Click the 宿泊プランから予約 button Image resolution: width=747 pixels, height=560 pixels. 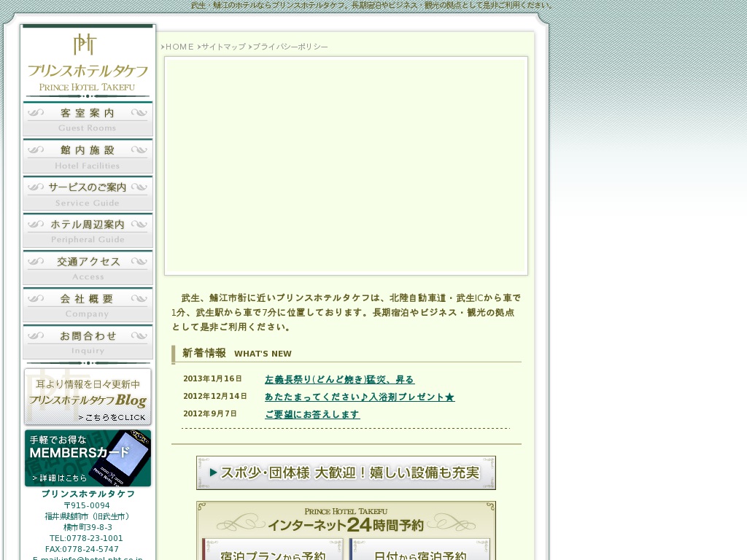273,550
